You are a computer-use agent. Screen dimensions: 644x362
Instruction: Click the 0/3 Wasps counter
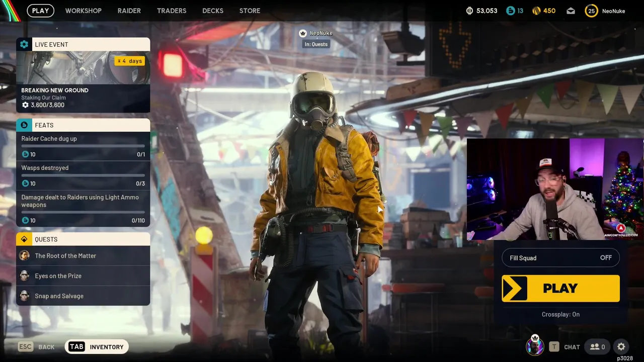pyautogui.click(x=140, y=184)
